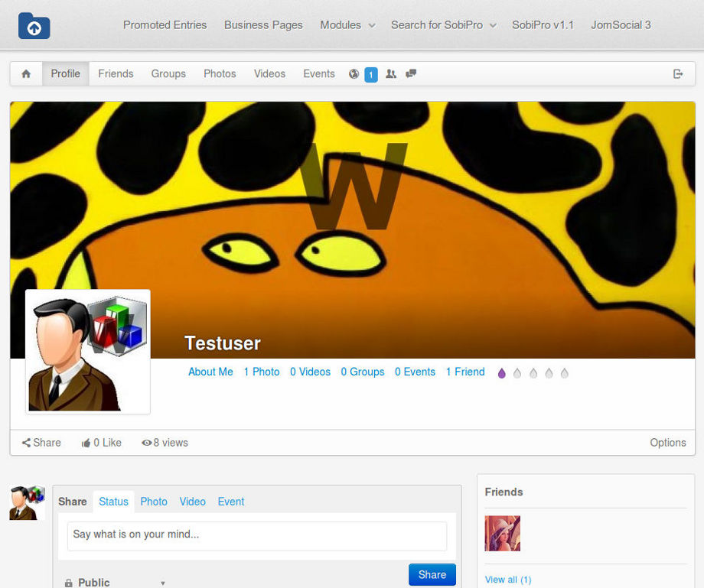Click the Share link under the profile
Image resolution: width=704 pixels, height=588 pixels.
(x=47, y=443)
